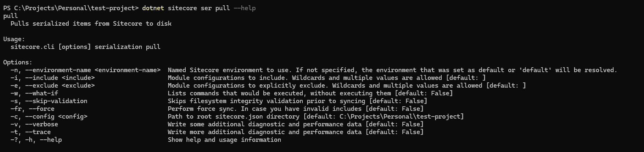This screenshot has width=644, height=152.
Task: Click the '--skip-validation' option flag
Action: tap(56, 101)
